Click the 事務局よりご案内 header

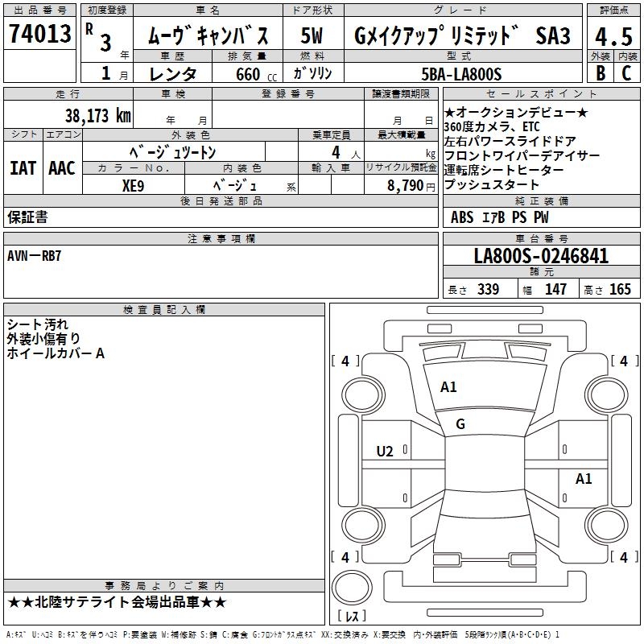click(x=164, y=586)
